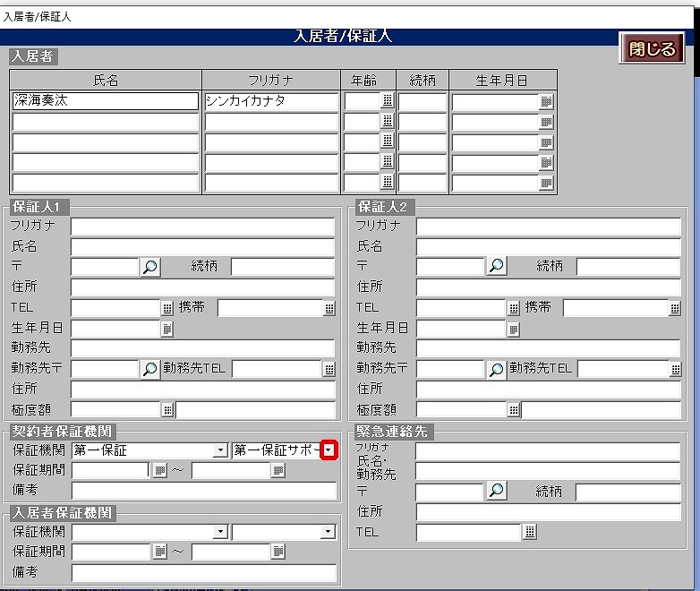Click postal code search icon for 保証人1
Viewport: 700px width, 591px height.
(149, 266)
